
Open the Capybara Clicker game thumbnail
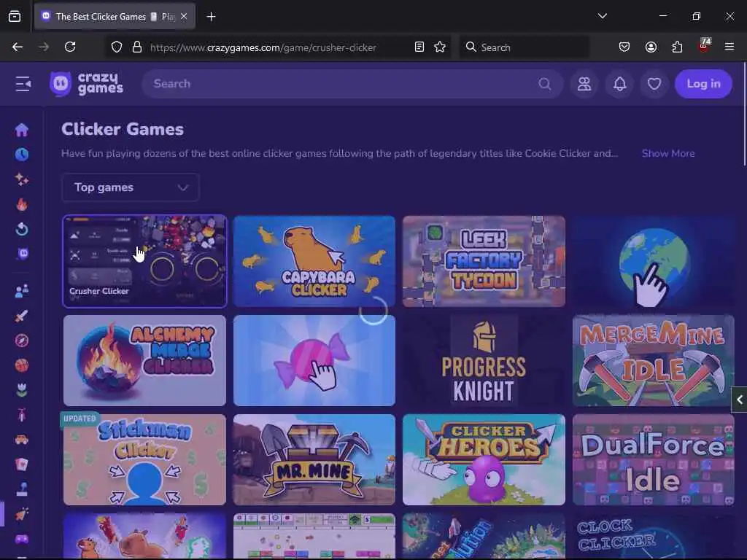click(314, 261)
